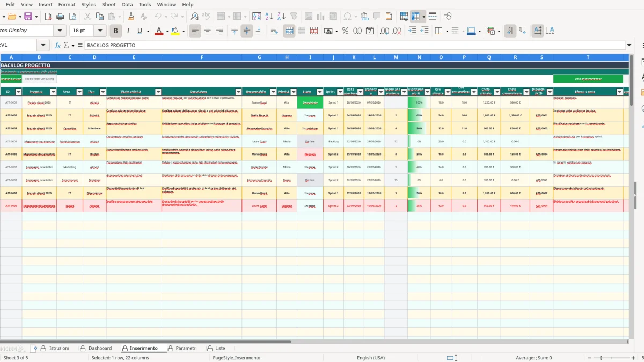Toggle Center Horizontally alignment

pos(207,31)
